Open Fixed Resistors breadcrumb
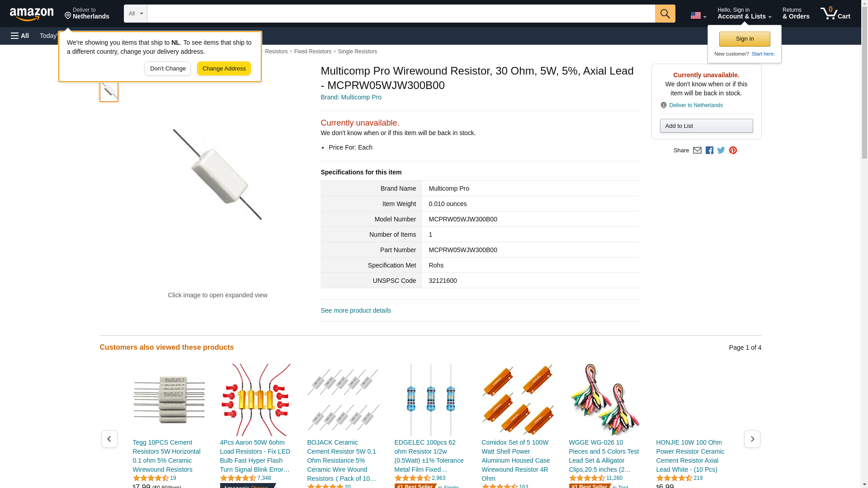The width and height of the screenshot is (868, 488). click(312, 52)
